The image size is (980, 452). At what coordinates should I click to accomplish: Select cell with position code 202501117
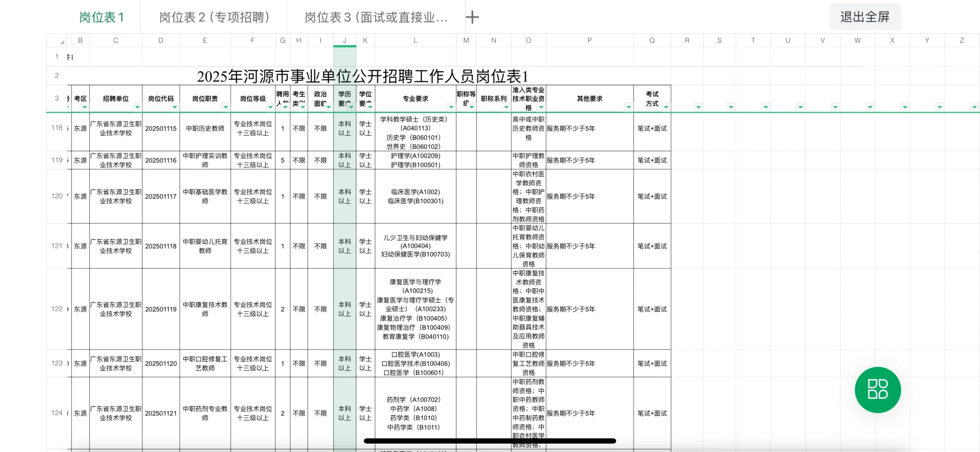click(161, 196)
